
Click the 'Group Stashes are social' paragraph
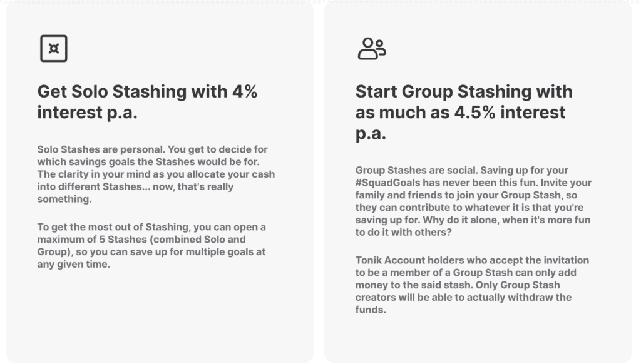473,201
